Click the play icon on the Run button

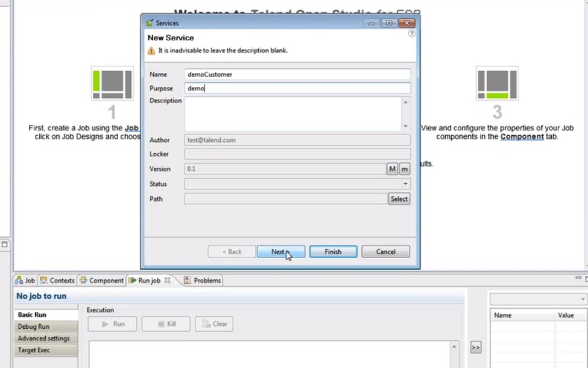104,324
